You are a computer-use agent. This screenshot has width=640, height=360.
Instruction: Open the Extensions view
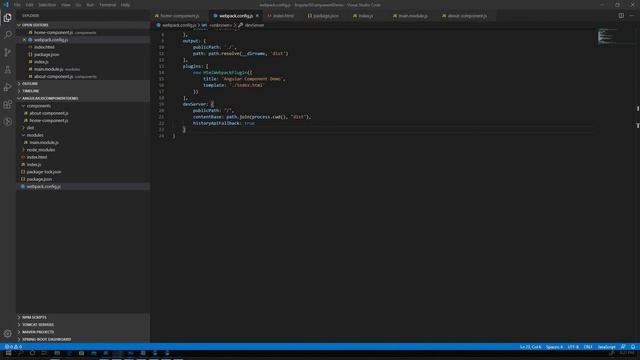8,104
